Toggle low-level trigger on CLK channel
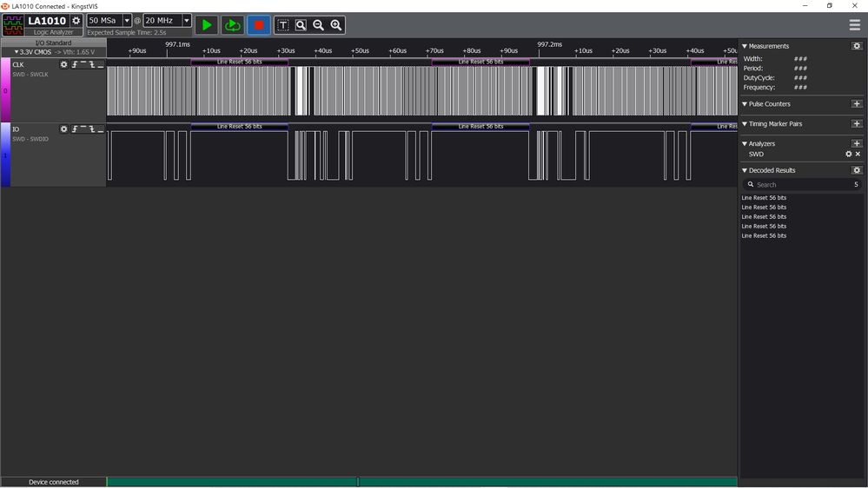 click(x=100, y=65)
